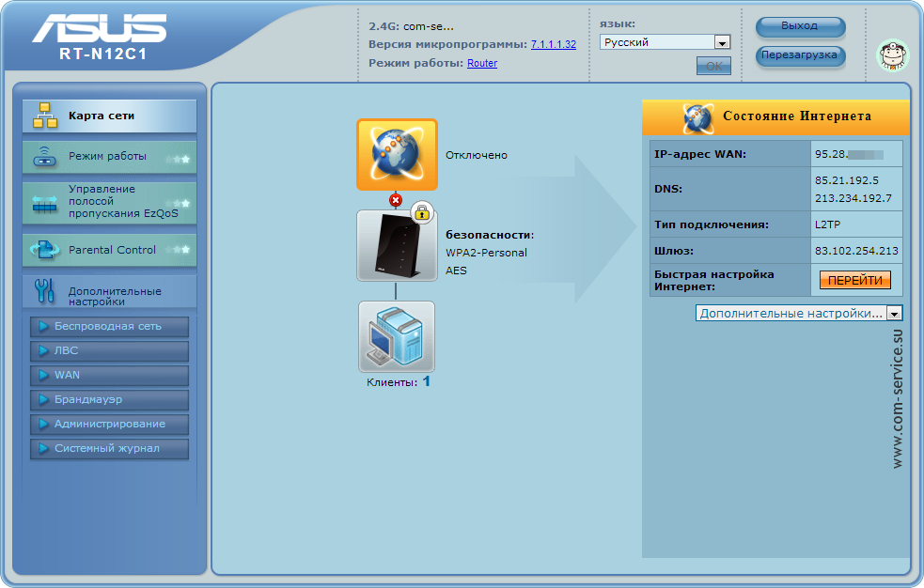Click the red disconnected X marker
Image resolution: width=924 pixels, height=588 pixels.
coord(396,200)
